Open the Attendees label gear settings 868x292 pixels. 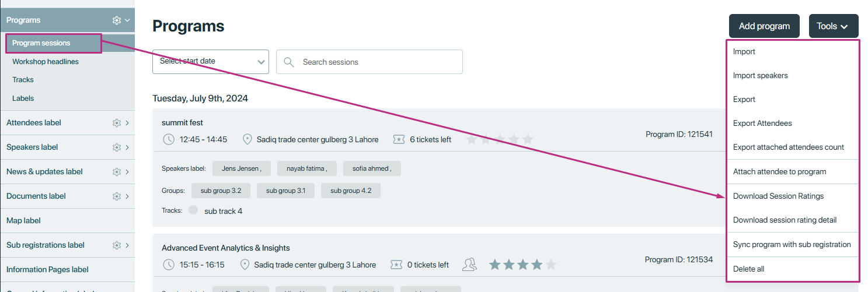pos(117,123)
